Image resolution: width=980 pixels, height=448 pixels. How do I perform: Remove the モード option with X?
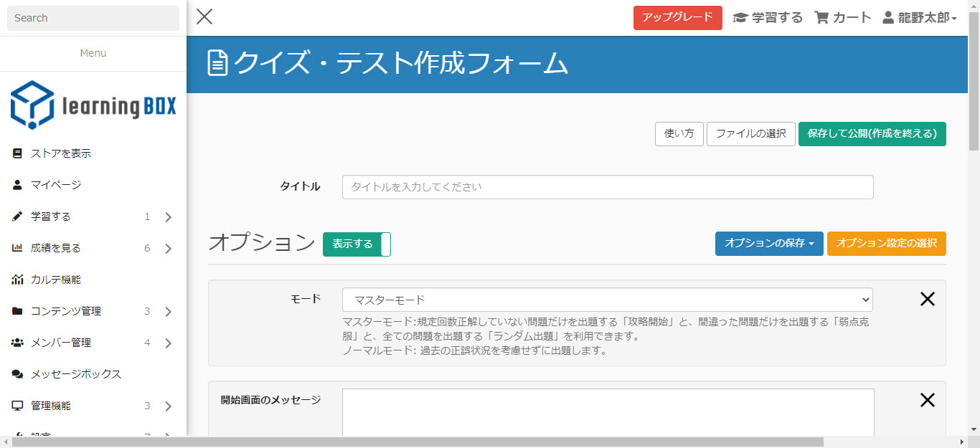click(x=927, y=300)
